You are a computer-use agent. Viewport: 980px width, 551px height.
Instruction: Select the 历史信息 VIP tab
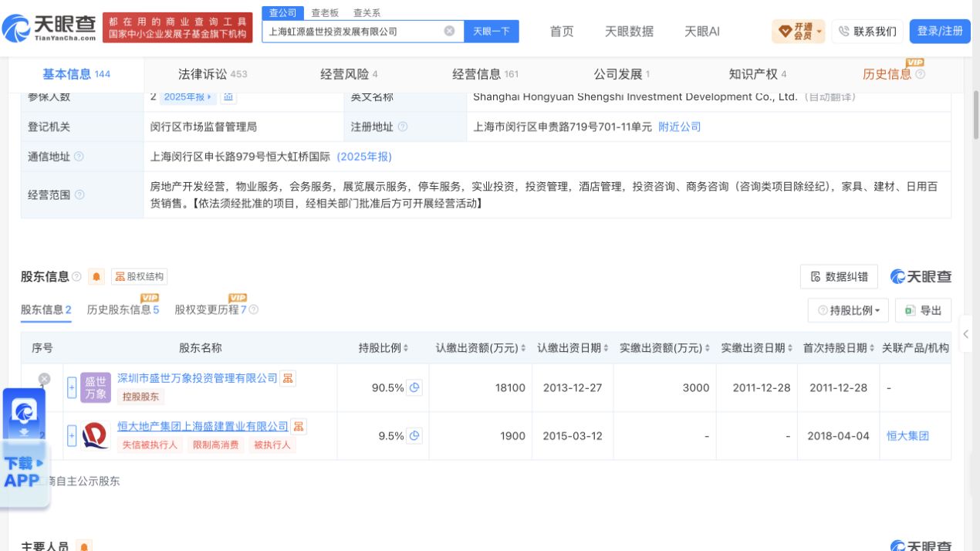pos(887,74)
